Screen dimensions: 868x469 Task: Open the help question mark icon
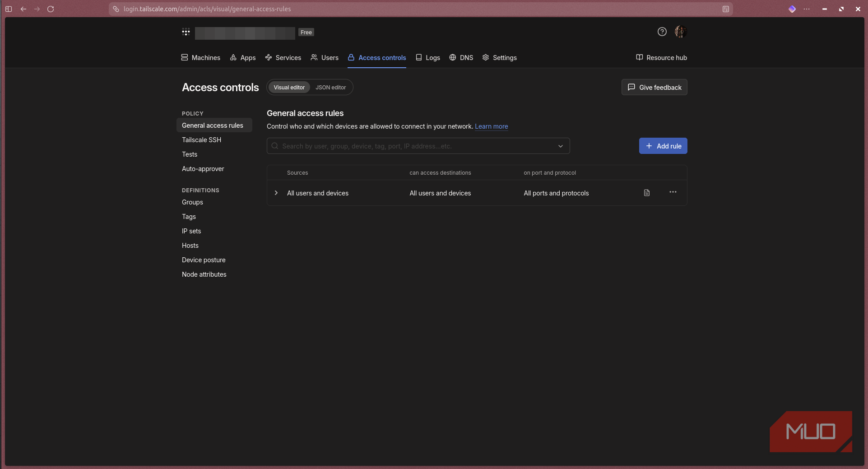pos(662,32)
